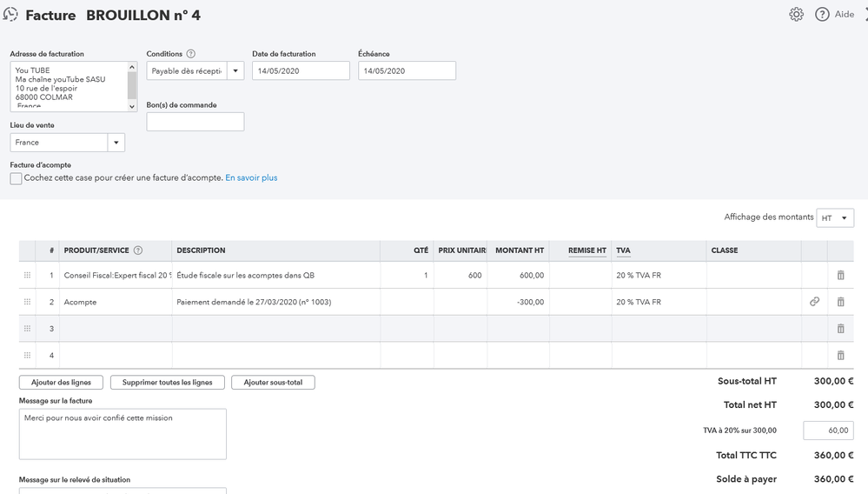Open the En savoir plus link
This screenshot has width=868, height=494.
pyautogui.click(x=251, y=178)
